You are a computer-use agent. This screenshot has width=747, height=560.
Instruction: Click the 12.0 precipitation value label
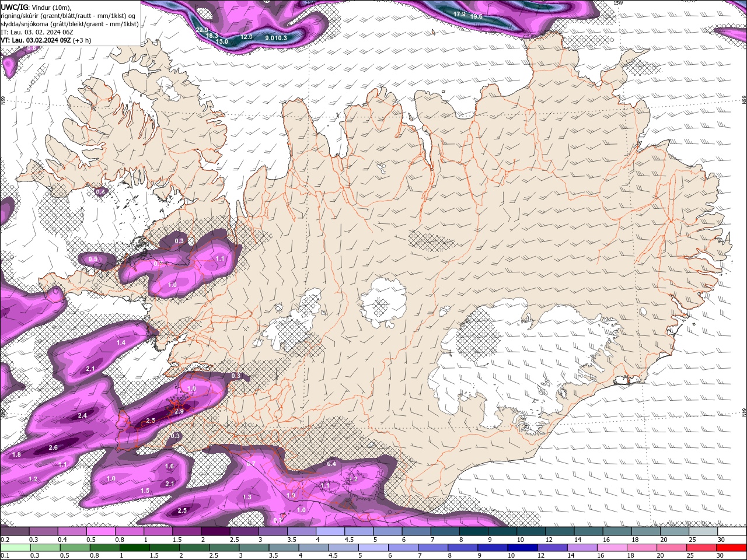point(247,37)
